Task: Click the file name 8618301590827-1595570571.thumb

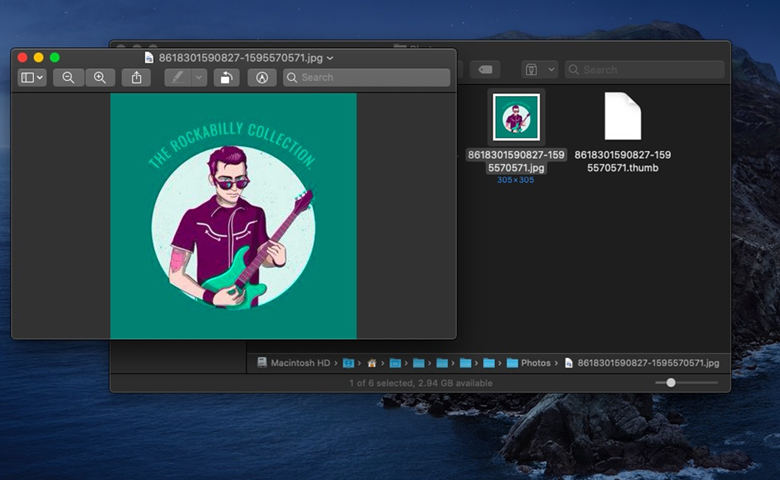Action: [x=623, y=161]
